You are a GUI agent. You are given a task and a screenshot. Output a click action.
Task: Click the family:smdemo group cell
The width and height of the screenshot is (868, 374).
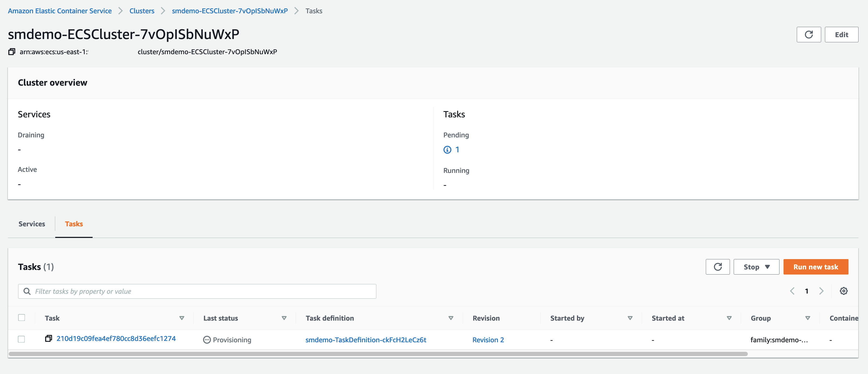[x=779, y=340]
